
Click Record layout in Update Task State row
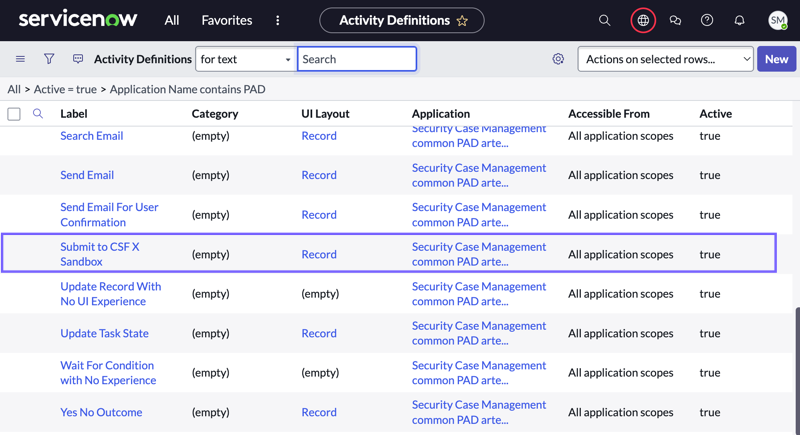319,333
